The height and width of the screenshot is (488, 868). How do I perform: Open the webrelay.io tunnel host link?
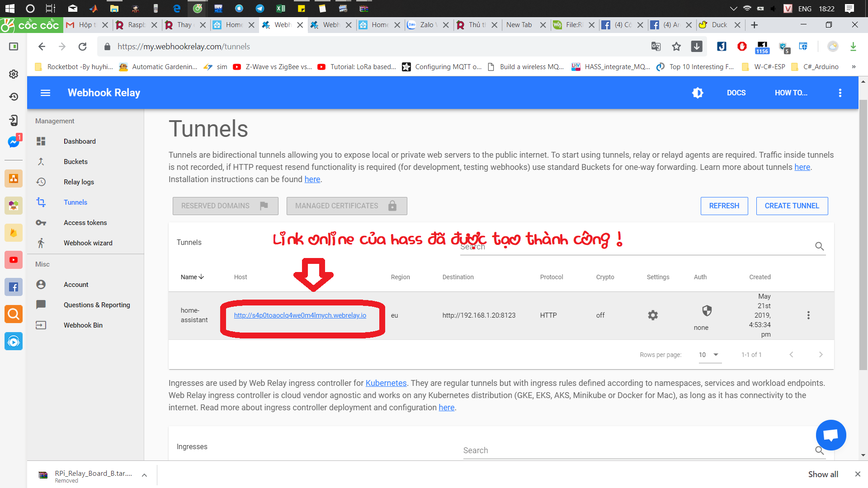point(300,315)
